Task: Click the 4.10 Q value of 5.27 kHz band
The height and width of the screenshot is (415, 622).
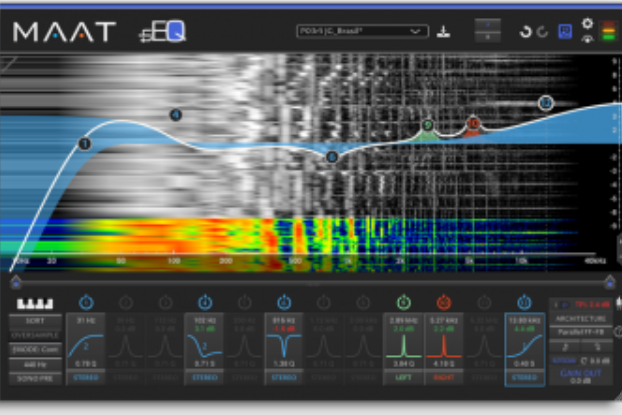Action: (x=443, y=363)
